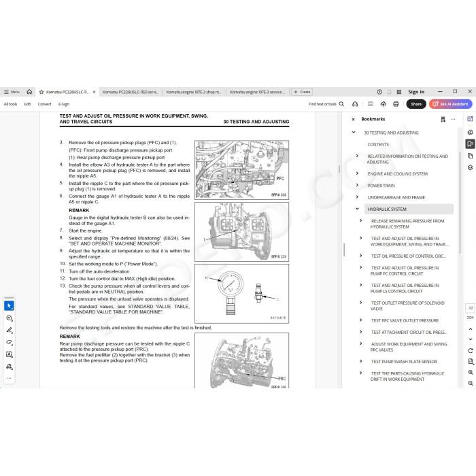The image size is (476, 476).
Task: Open the CONTENTS bookmark
Action: tap(378, 144)
